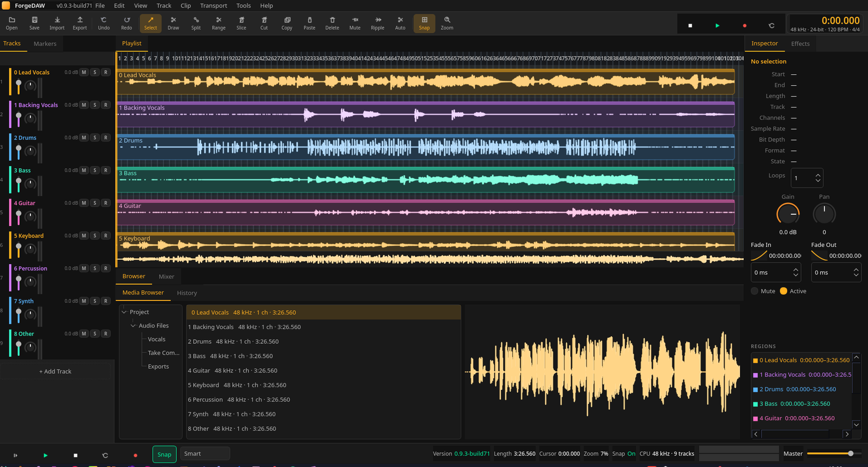Enable the Ripple edit tool

pyautogui.click(x=378, y=23)
